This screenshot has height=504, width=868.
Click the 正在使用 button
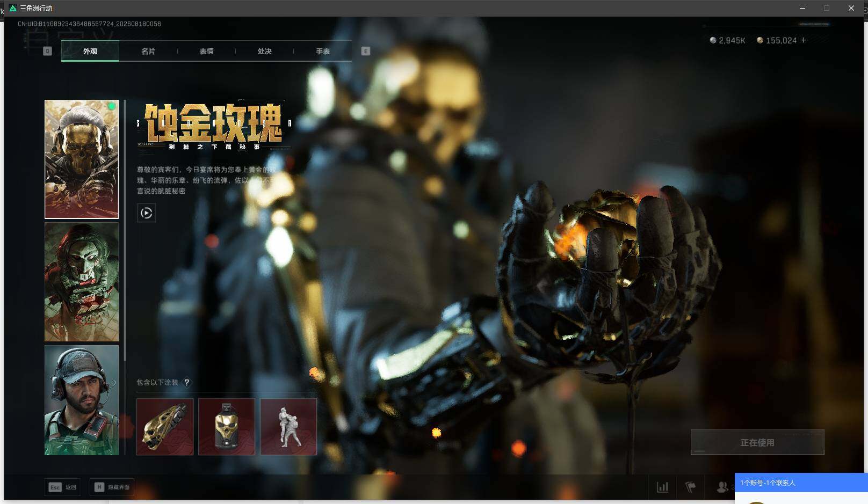(757, 442)
